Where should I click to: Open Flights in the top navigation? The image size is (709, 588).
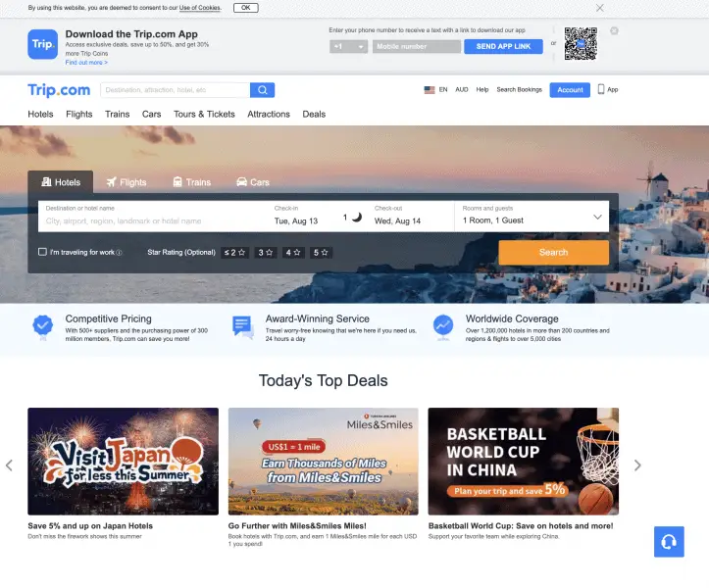79,114
